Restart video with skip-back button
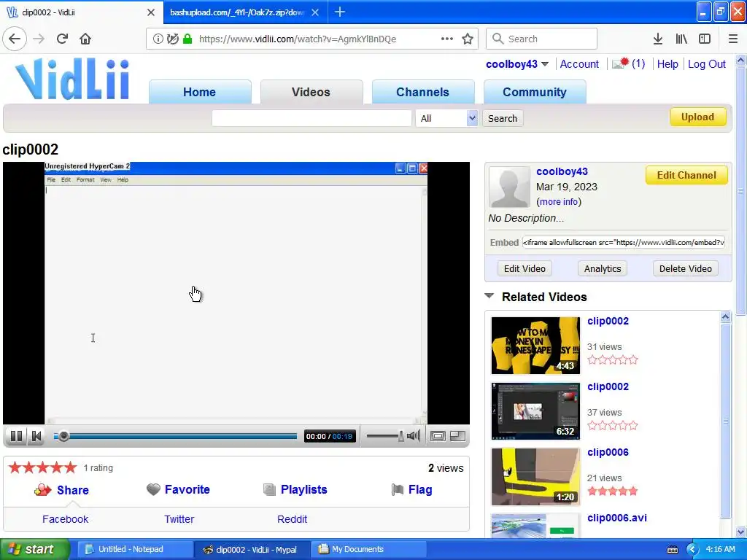The width and height of the screenshot is (747, 560). (x=36, y=436)
